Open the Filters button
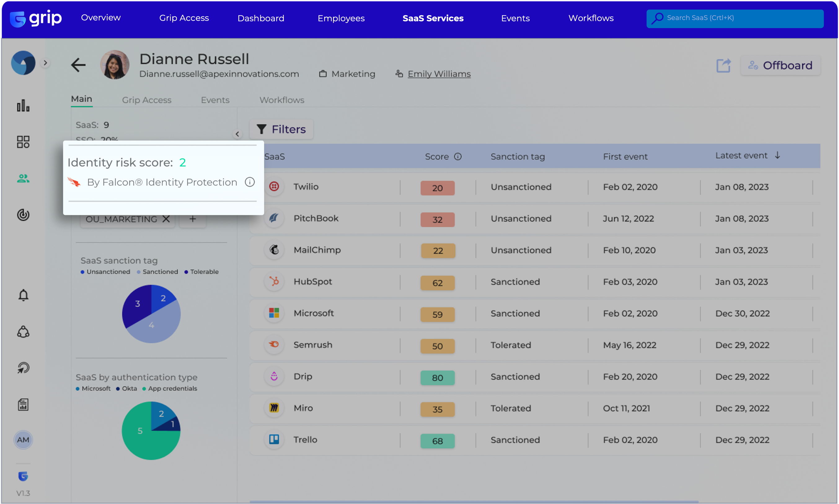 pos(281,129)
